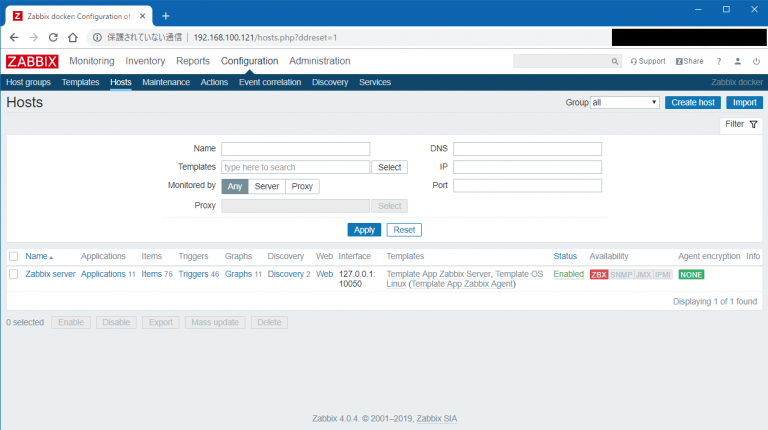
Task: Click the SNMP availability badge
Action: click(x=621, y=275)
